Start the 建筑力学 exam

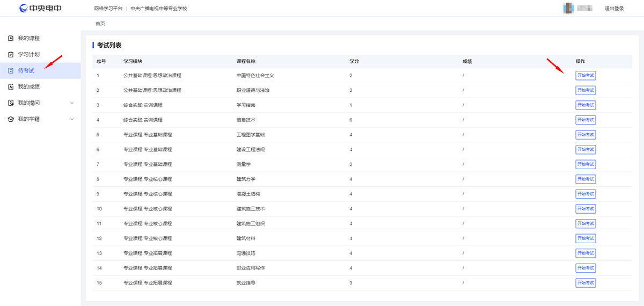586,179
